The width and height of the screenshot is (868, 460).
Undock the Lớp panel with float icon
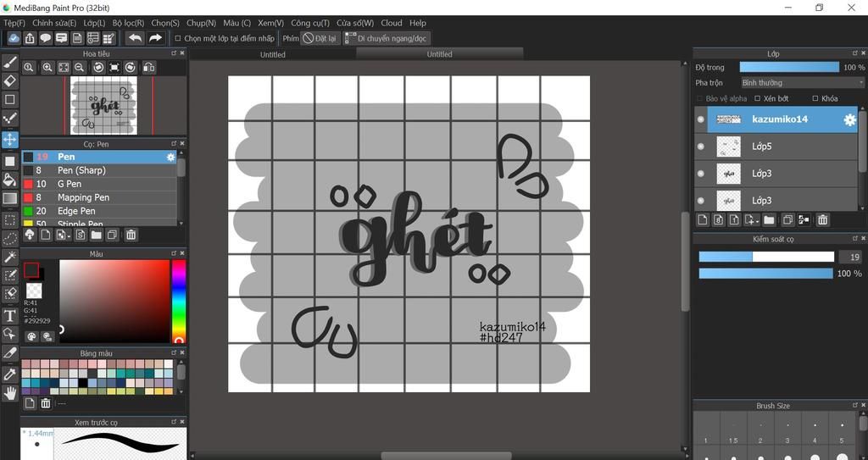pyautogui.click(x=854, y=53)
